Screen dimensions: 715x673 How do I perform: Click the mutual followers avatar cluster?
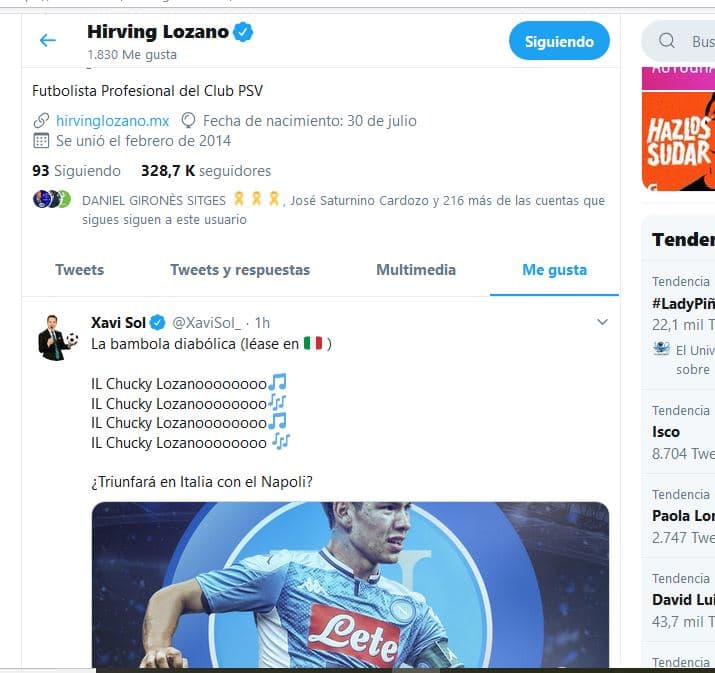pyautogui.click(x=51, y=199)
